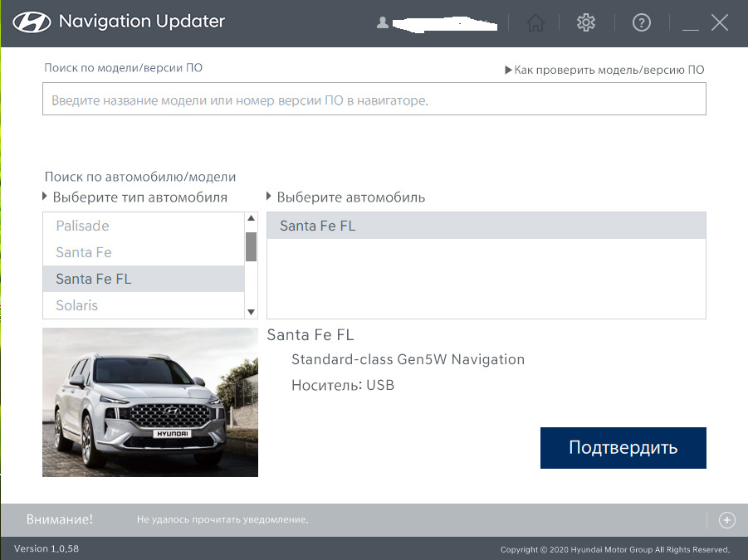Click the 'Navigation Updater' app title

click(x=142, y=22)
